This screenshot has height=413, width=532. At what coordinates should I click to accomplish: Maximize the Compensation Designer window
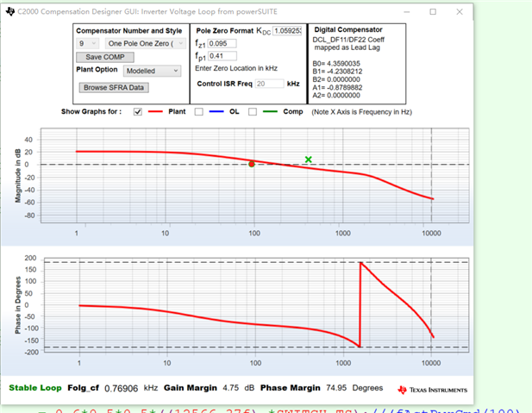(x=433, y=12)
